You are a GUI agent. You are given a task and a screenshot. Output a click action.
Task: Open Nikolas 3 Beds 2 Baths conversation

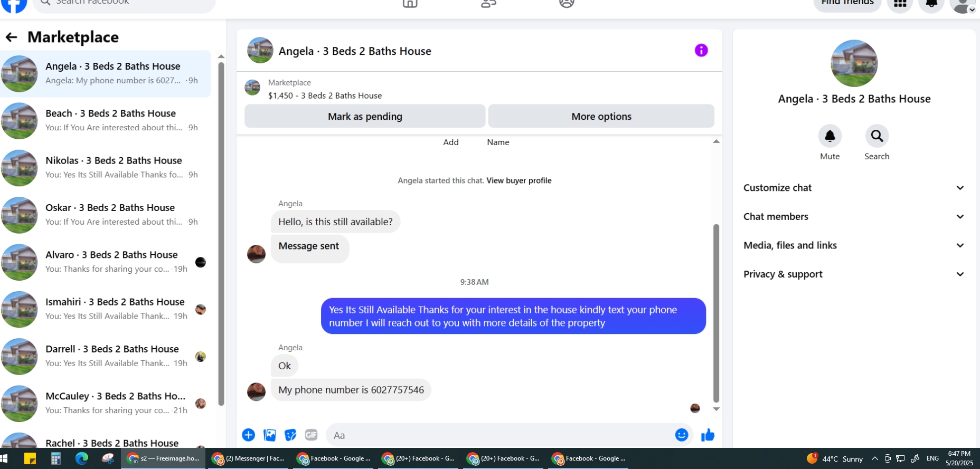click(x=106, y=168)
